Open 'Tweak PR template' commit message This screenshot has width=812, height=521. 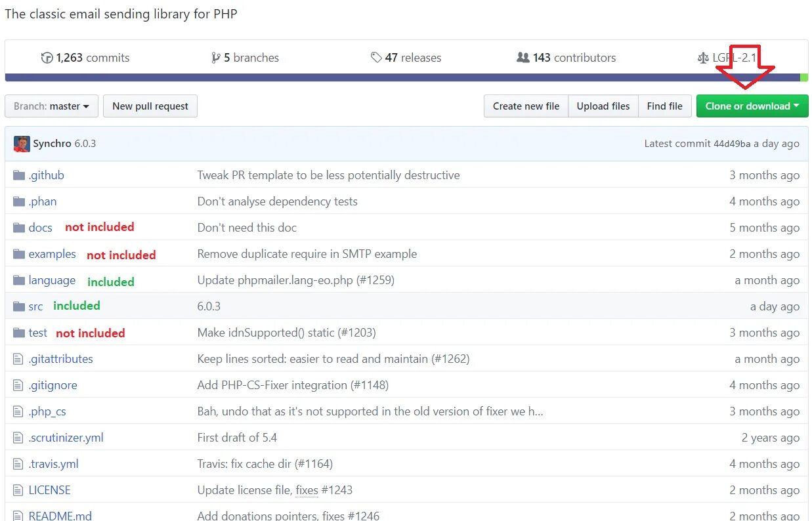coord(328,175)
